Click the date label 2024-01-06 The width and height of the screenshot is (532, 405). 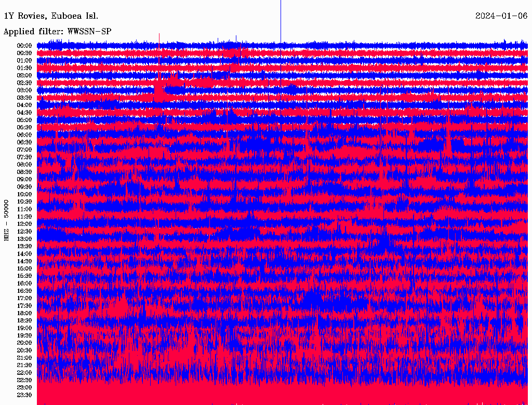click(501, 16)
